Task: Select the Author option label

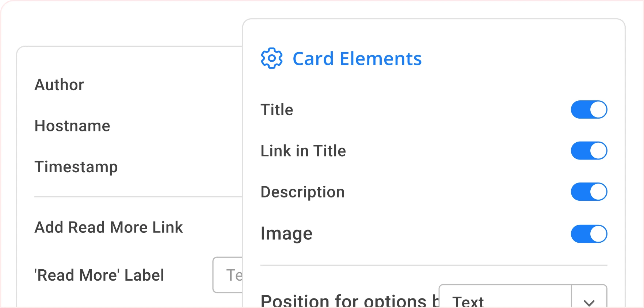Action: (x=59, y=85)
